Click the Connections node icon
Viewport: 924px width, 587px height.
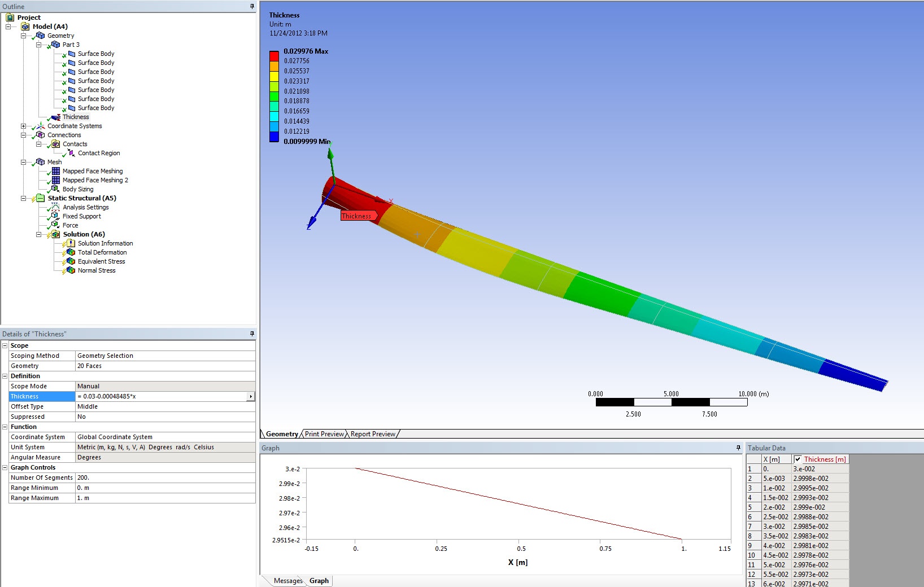click(41, 135)
